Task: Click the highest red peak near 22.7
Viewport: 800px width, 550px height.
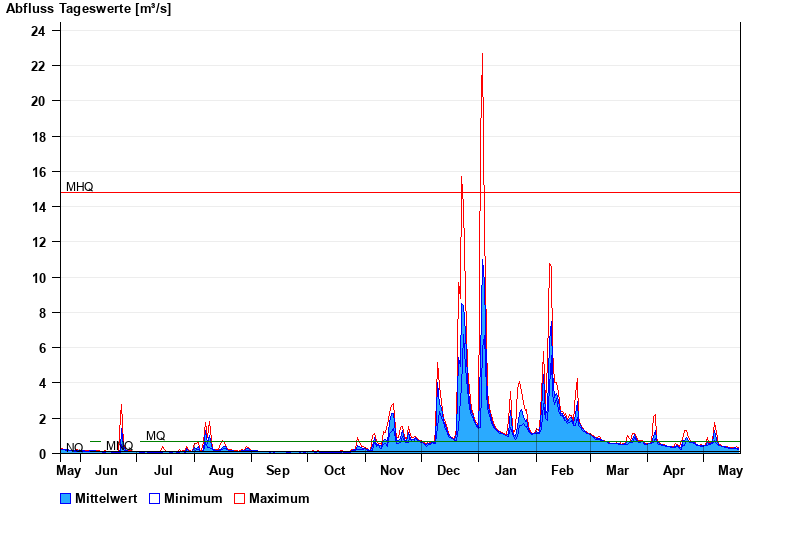Action: (482, 54)
